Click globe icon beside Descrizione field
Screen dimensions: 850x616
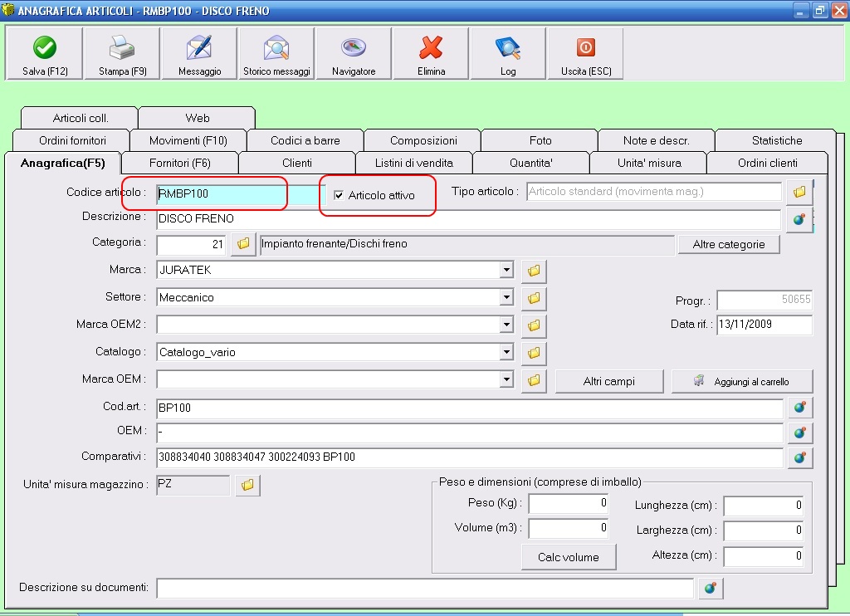799,219
